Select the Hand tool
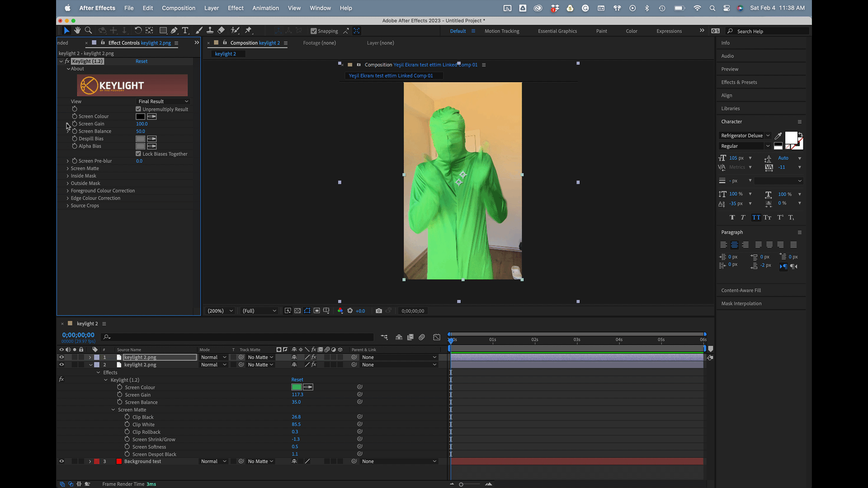The image size is (868, 488). (77, 30)
